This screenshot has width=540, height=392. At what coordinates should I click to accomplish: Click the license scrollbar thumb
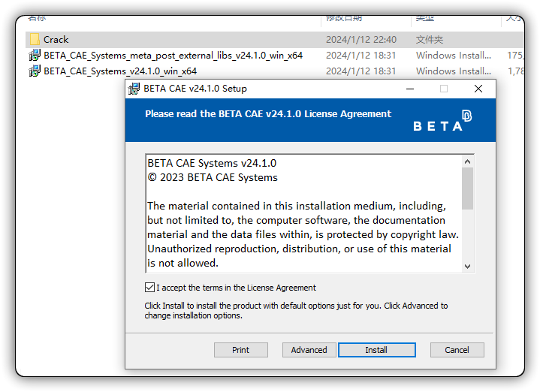(467, 188)
